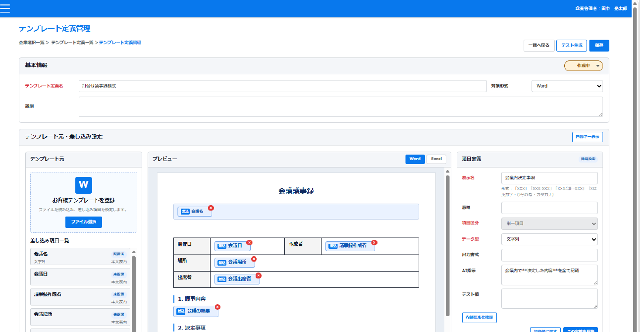Image resolution: width=644 pixels, height=332 pixels.
Task: Remove the 会議場所 merge tag
Action: (x=254, y=259)
